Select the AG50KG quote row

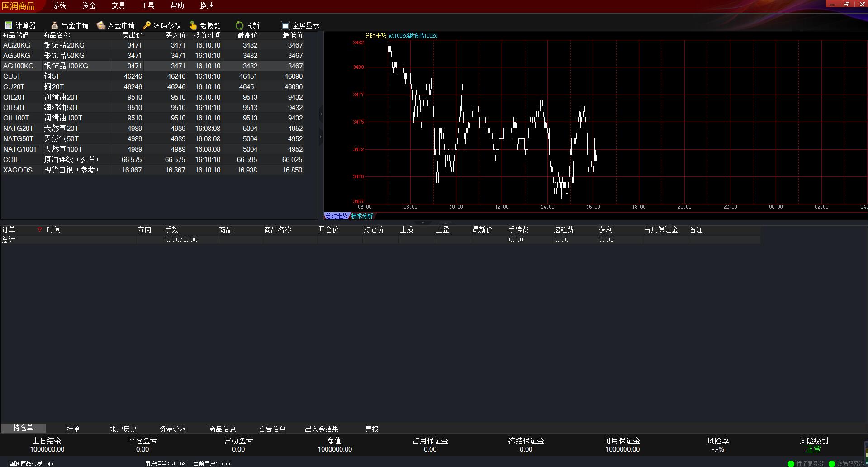[152, 56]
